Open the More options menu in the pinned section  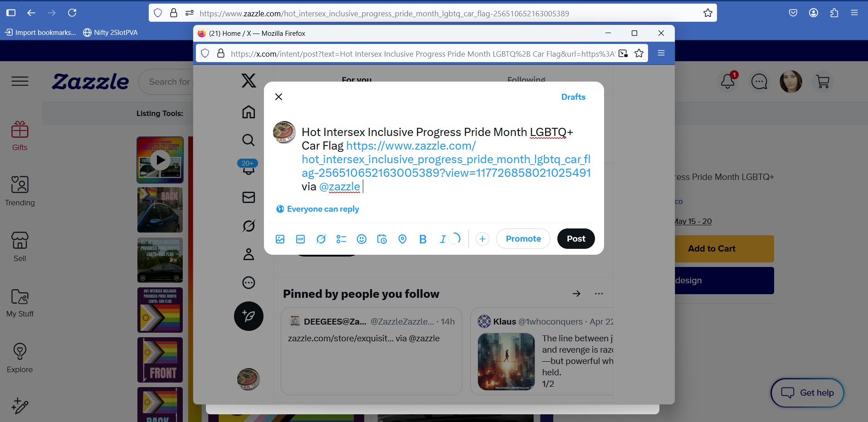click(x=599, y=294)
